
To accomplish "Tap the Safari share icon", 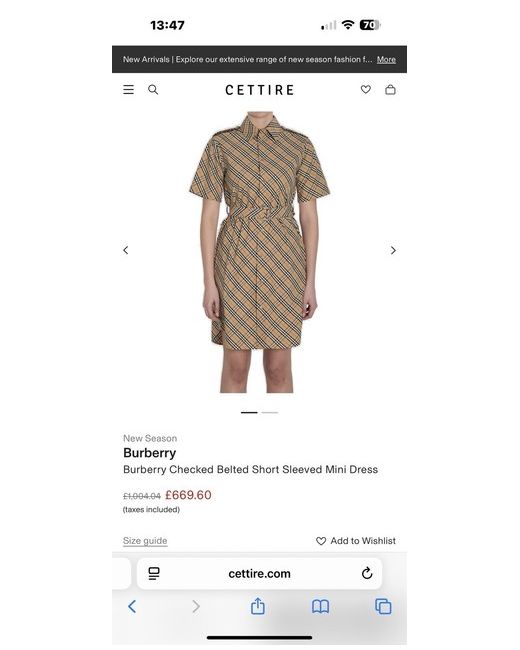I will 258,606.
